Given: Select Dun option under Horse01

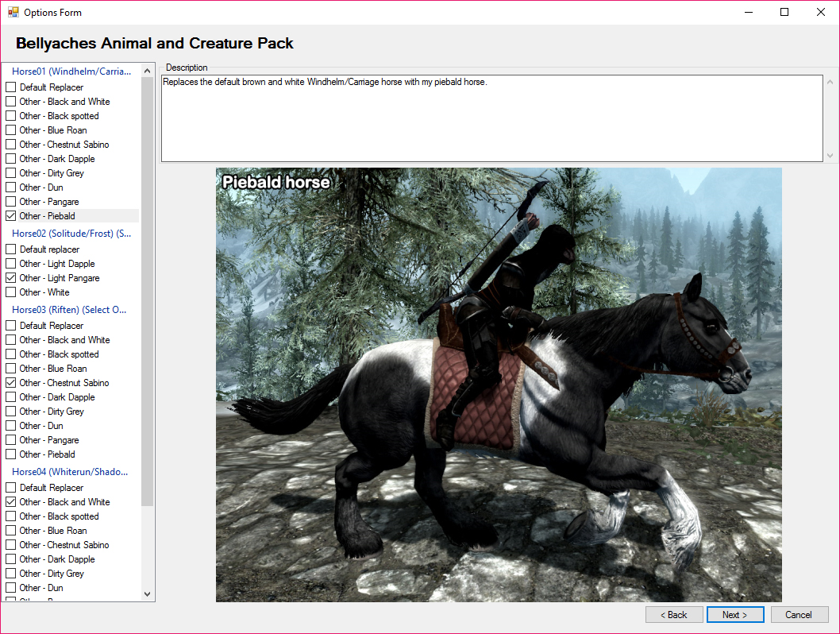Looking at the screenshot, I should tap(10, 187).
